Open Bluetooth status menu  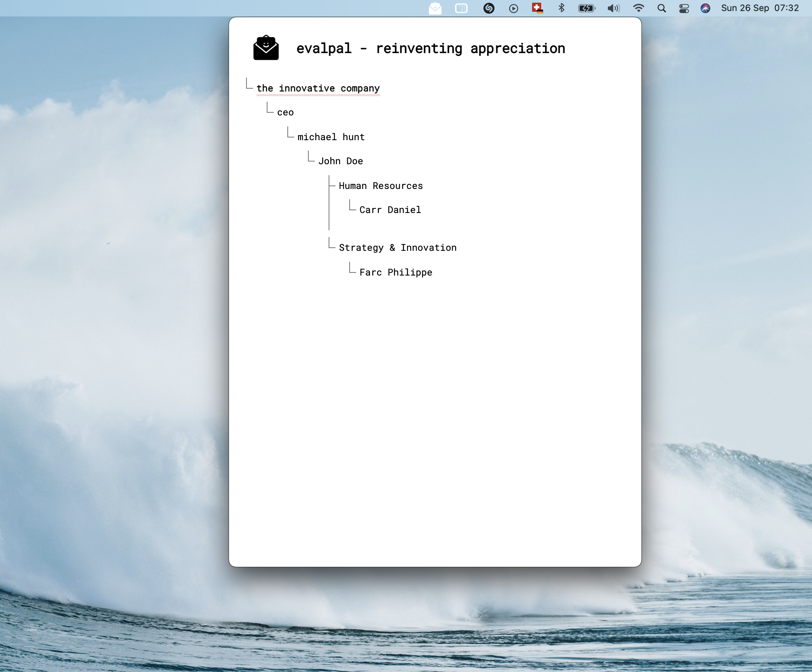click(561, 8)
